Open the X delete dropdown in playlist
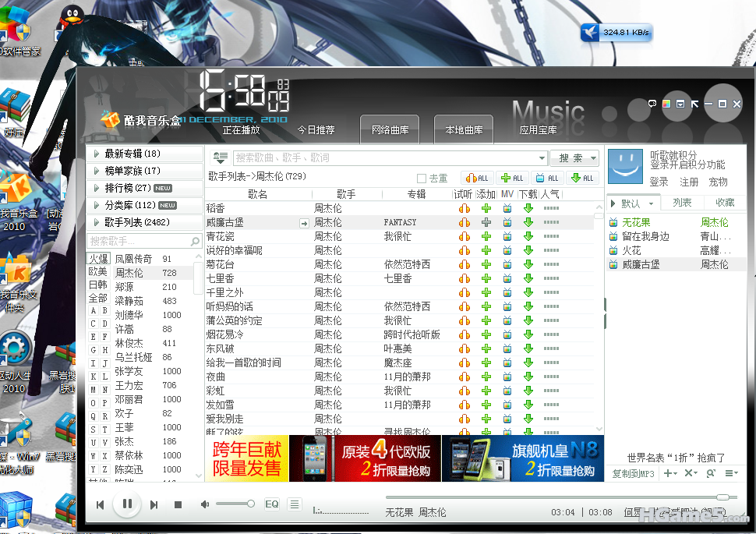 pyautogui.click(x=691, y=473)
